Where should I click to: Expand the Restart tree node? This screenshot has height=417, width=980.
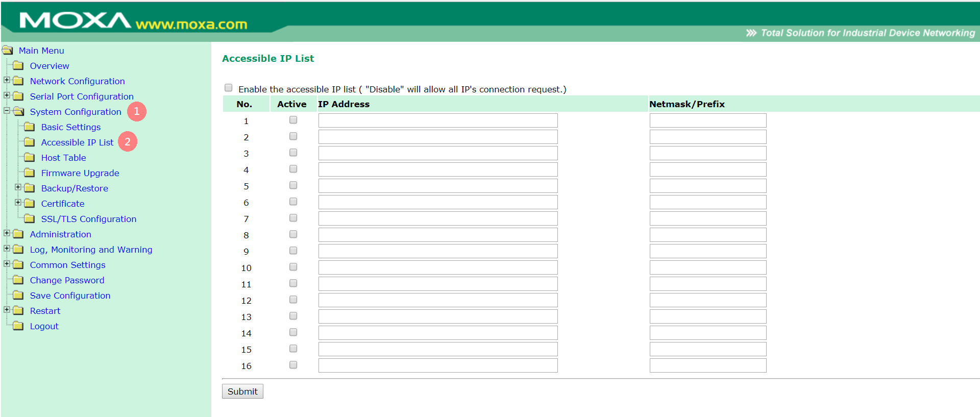point(7,310)
